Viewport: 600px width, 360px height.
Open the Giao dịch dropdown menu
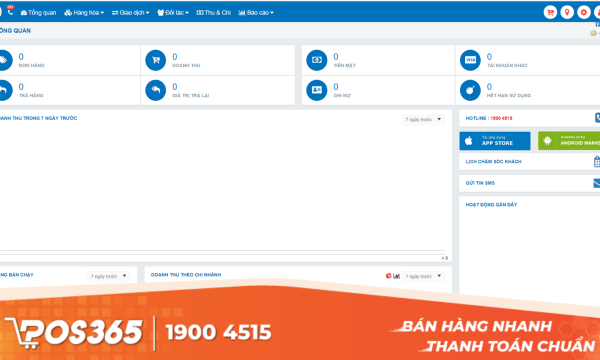coord(130,13)
